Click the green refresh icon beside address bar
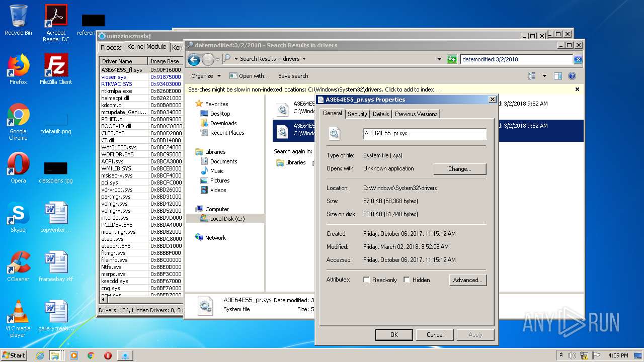 452,59
